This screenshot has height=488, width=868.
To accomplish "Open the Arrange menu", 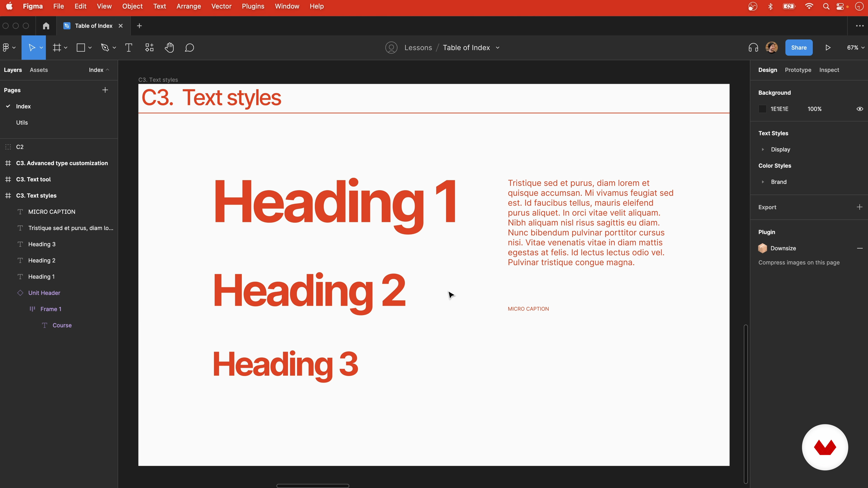I will point(188,6).
